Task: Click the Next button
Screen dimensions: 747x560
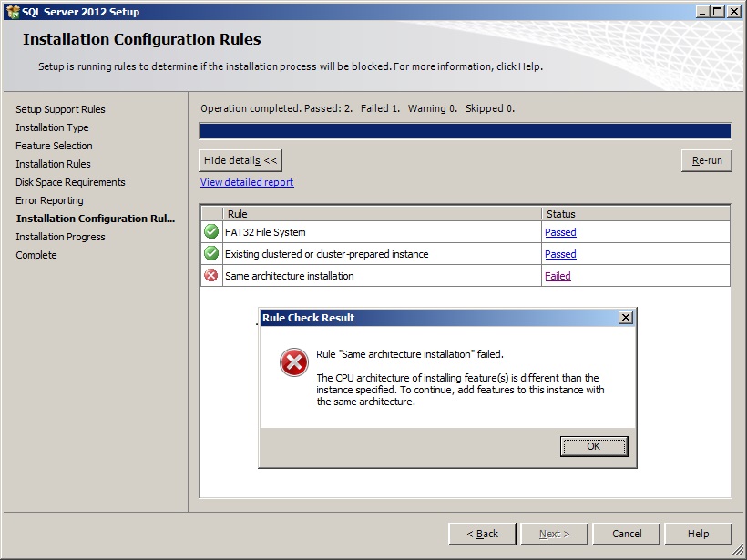Action: coord(554,534)
